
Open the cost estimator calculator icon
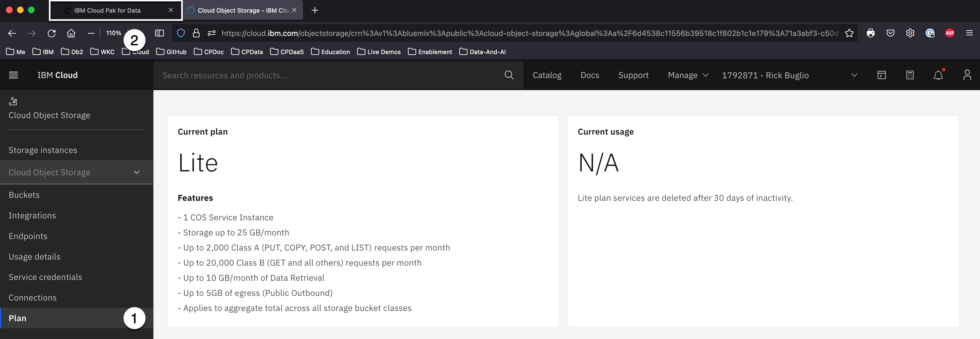tap(910, 75)
